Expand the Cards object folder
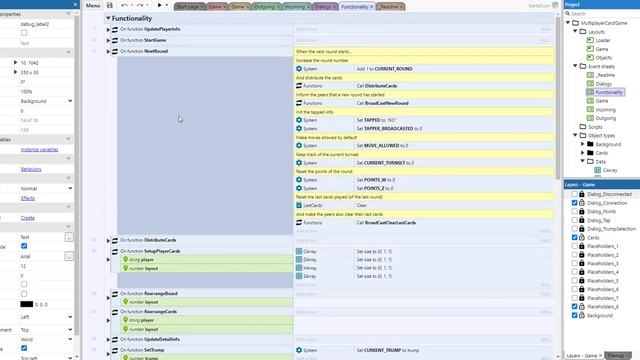Screen dimensions: 640x360 pyautogui.click(x=582, y=153)
